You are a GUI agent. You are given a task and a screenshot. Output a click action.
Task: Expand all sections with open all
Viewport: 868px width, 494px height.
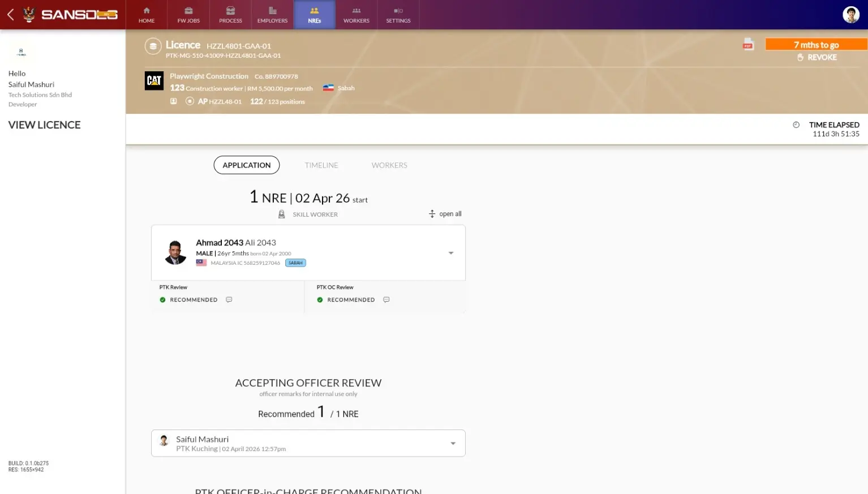coord(445,214)
